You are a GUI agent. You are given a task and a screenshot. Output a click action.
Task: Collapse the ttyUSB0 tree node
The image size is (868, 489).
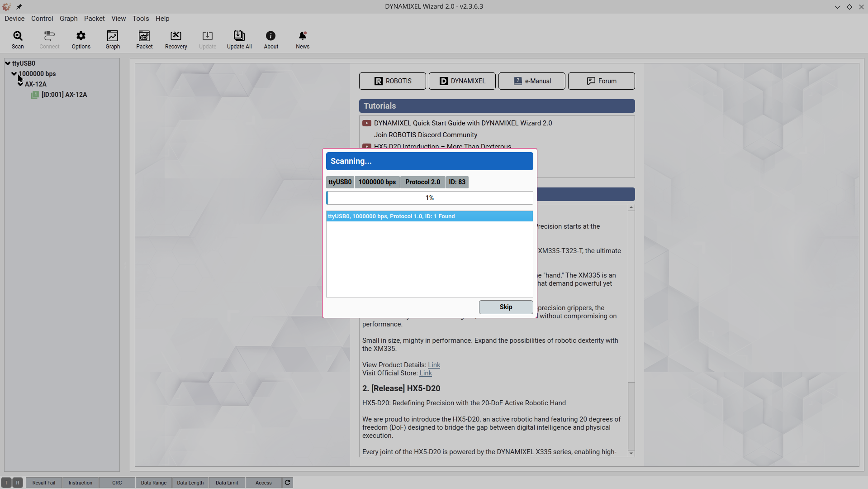click(8, 63)
